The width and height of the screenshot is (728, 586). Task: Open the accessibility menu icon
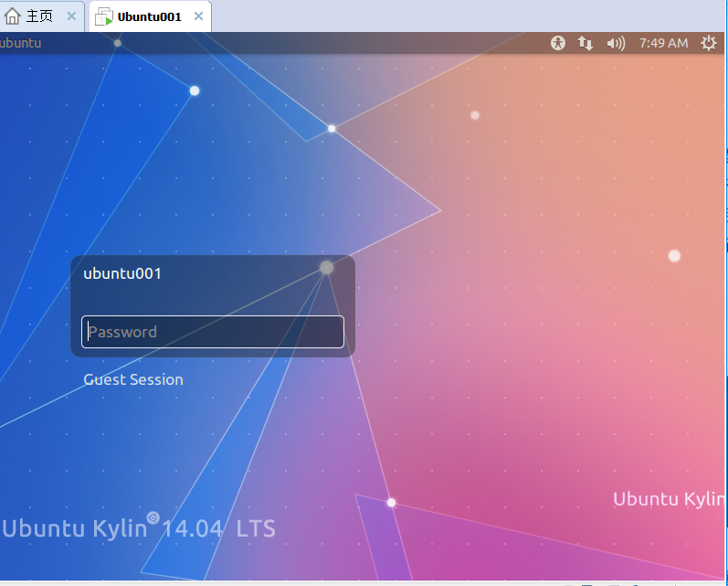tap(557, 43)
